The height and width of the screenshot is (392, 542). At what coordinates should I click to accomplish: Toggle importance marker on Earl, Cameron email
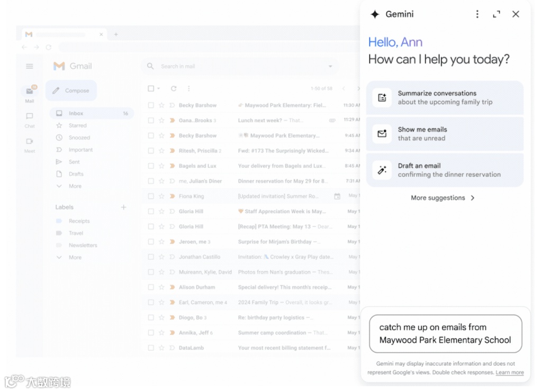point(172,303)
